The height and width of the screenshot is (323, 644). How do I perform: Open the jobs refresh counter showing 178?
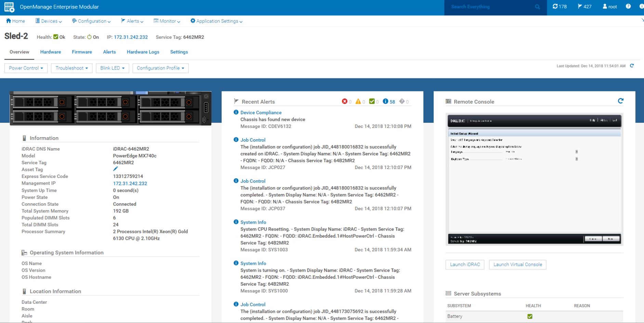pyautogui.click(x=560, y=7)
